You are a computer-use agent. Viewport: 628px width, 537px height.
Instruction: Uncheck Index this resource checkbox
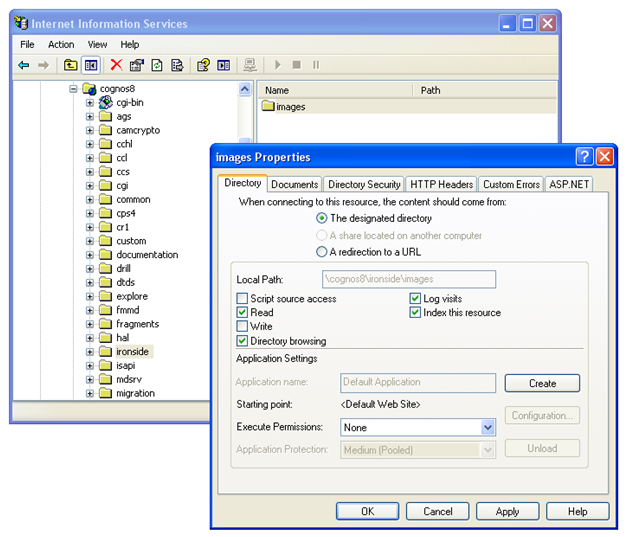point(415,312)
